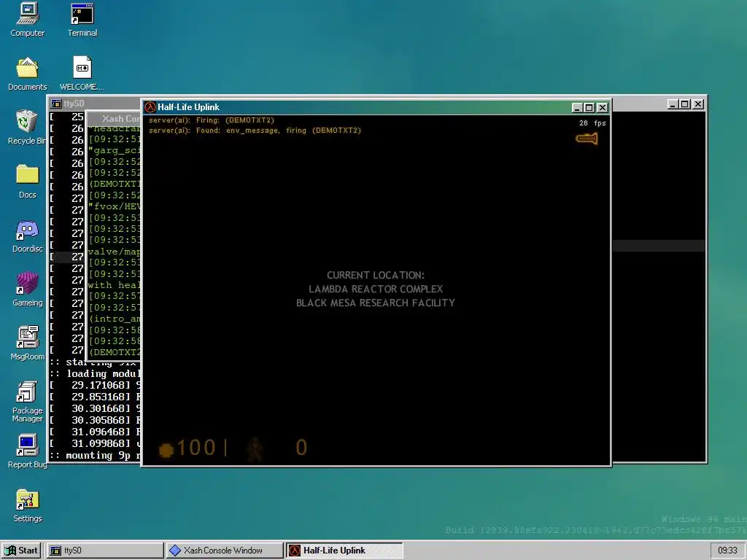The height and width of the screenshot is (560, 747).
Task: Launch the Doordisc shortcut
Action: 27,236
